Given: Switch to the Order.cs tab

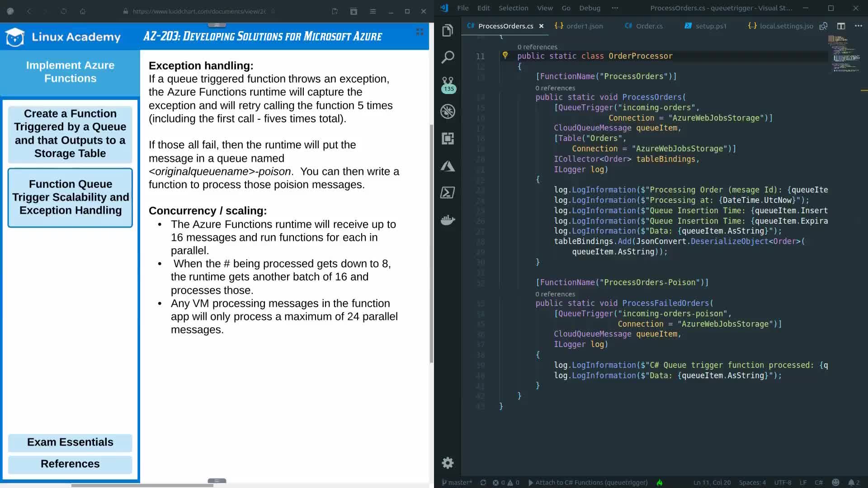Looking at the screenshot, I should coord(649,26).
